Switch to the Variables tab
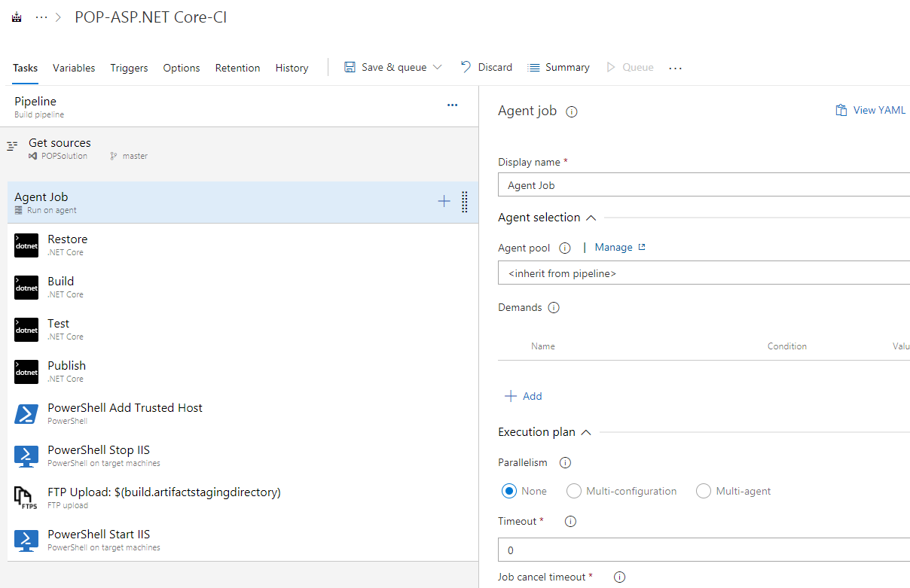Viewport: 910px width, 588px height. tap(73, 67)
